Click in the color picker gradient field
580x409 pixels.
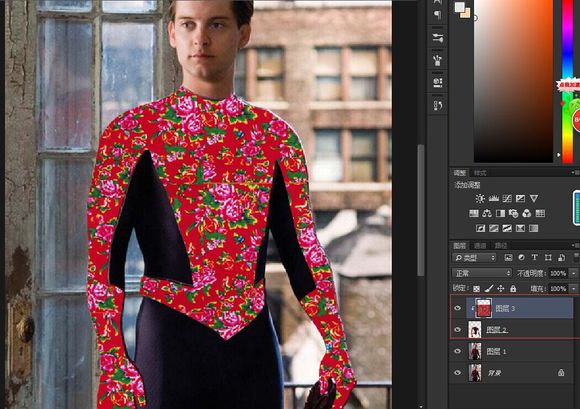[513, 80]
